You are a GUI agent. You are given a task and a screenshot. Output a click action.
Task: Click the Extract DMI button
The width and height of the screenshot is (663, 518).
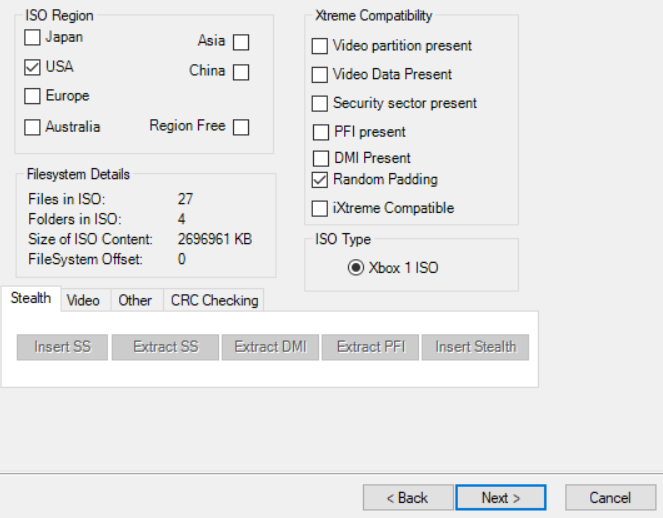pos(270,347)
